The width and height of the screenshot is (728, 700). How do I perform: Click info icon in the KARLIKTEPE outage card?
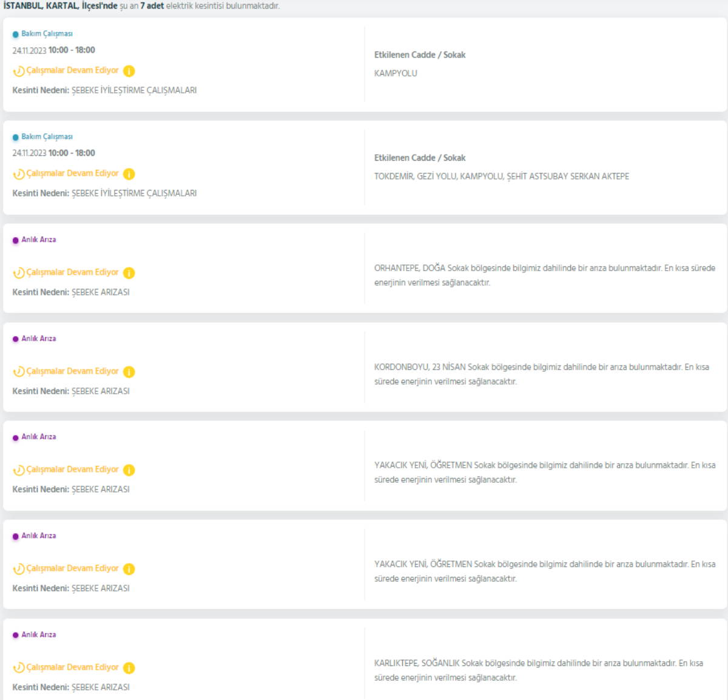coord(129,668)
